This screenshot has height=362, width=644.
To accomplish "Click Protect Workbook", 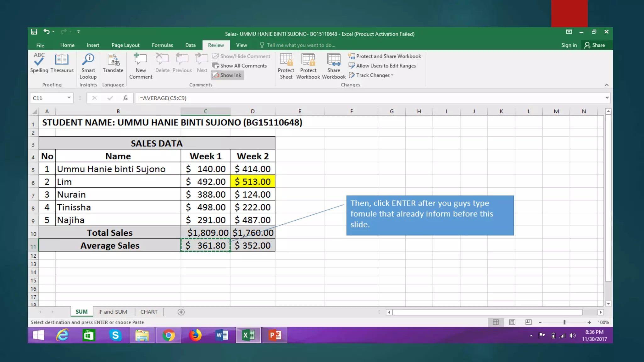I will (308, 66).
